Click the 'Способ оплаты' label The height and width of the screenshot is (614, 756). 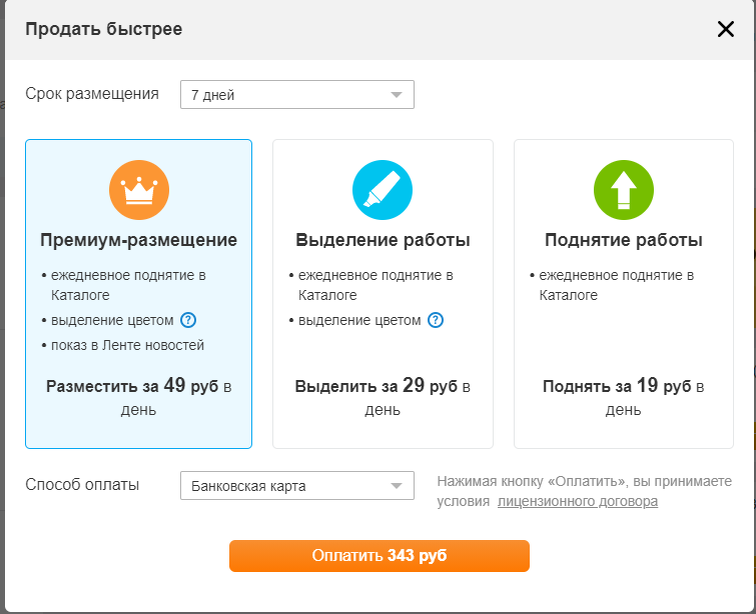[82, 485]
